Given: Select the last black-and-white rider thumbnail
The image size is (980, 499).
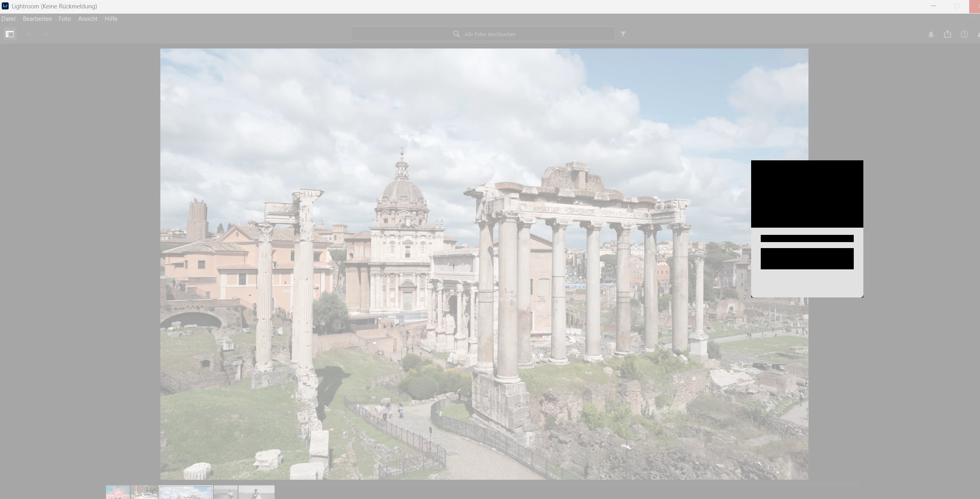Looking at the screenshot, I should [257, 493].
